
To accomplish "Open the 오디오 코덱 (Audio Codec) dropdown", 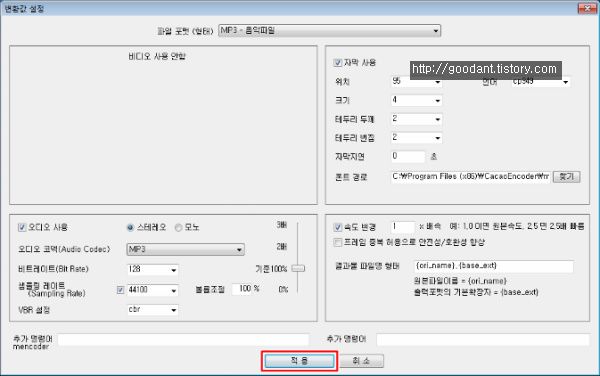I will (185, 249).
